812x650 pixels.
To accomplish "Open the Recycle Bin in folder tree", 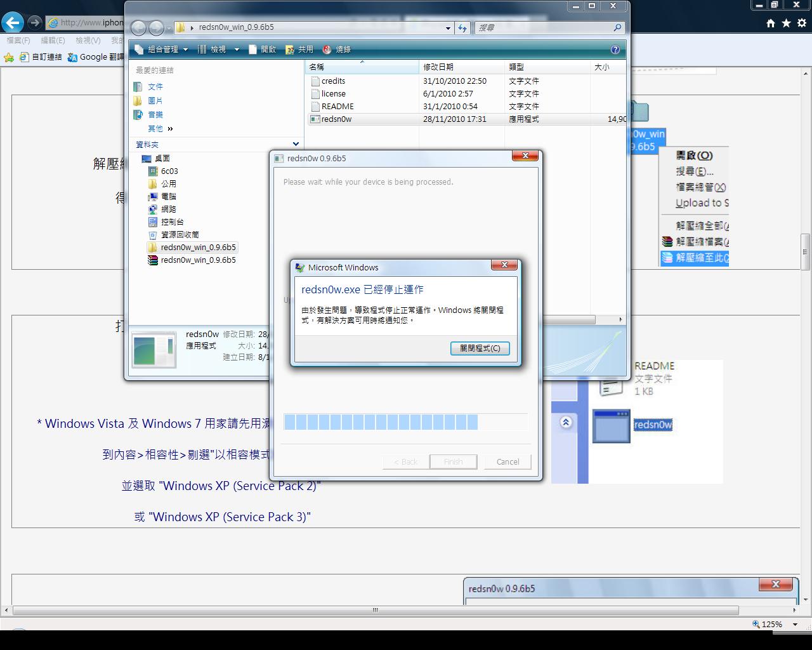I will 180,235.
